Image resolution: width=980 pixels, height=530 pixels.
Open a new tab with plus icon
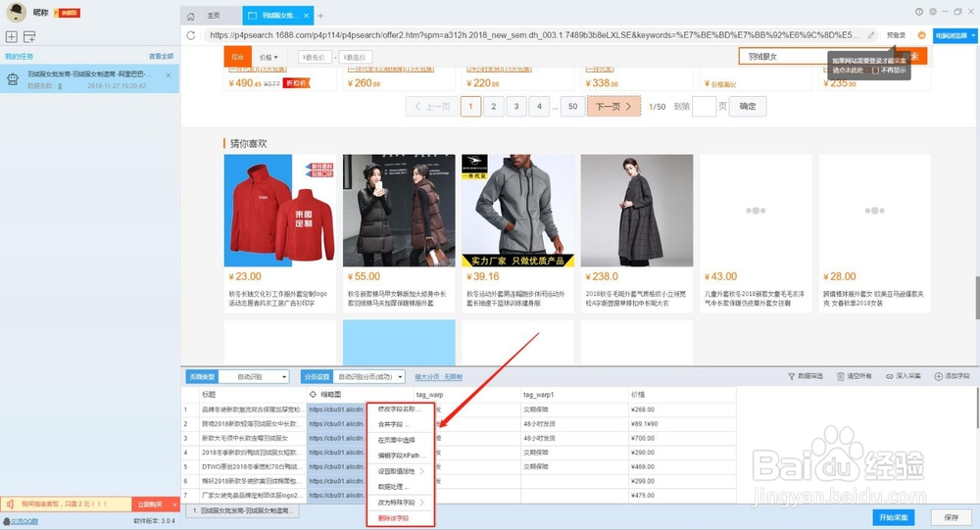[320, 16]
